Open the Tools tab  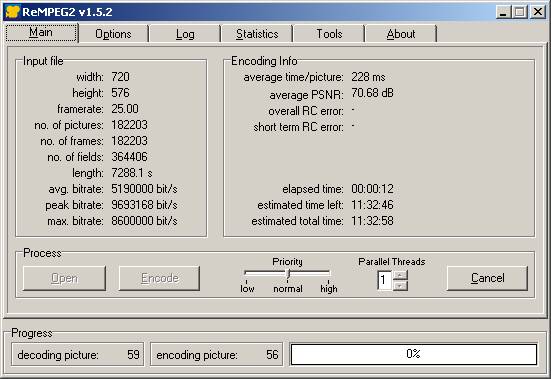329,34
